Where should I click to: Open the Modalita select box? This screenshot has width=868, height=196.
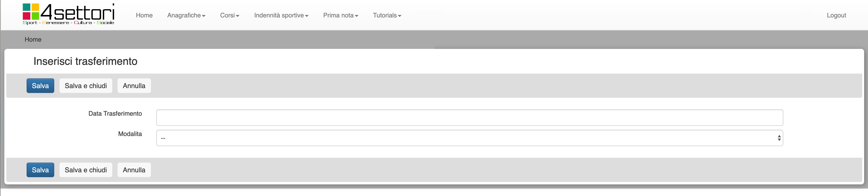click(x=469, y=138)
